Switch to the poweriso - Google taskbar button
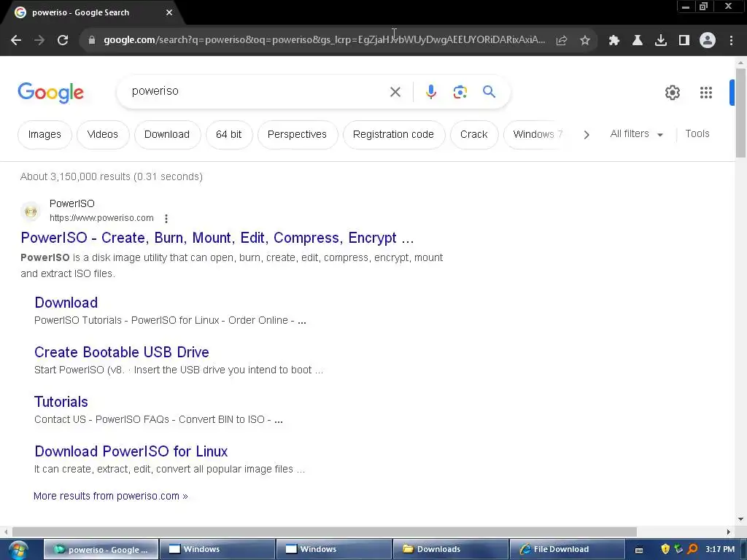 [101, 550]
